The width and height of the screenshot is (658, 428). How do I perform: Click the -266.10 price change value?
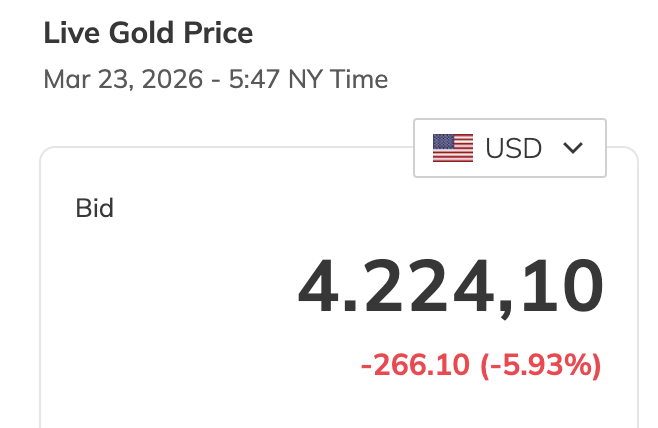click(415, 366)
